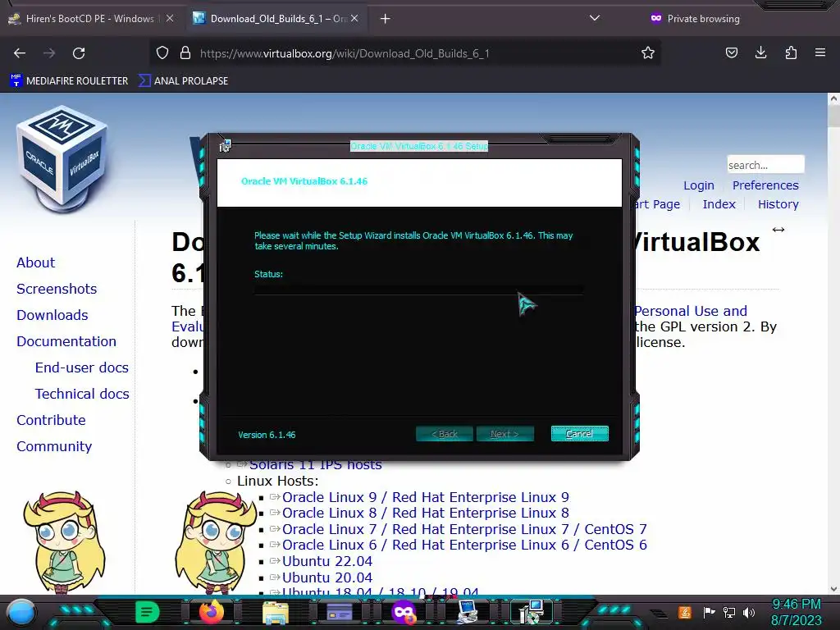840x630 pixels.
Task: Open the Ubuntu 20.04 download link
Action: pyautogui.click(x=326, y=577)
